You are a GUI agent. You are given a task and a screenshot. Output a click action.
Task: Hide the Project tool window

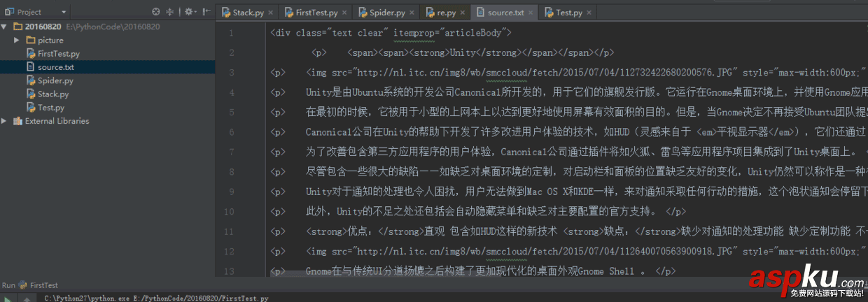tap(205, 12)
